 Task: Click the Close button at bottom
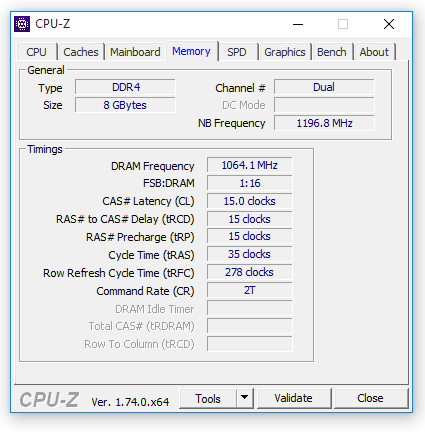[x=370, y=398]
